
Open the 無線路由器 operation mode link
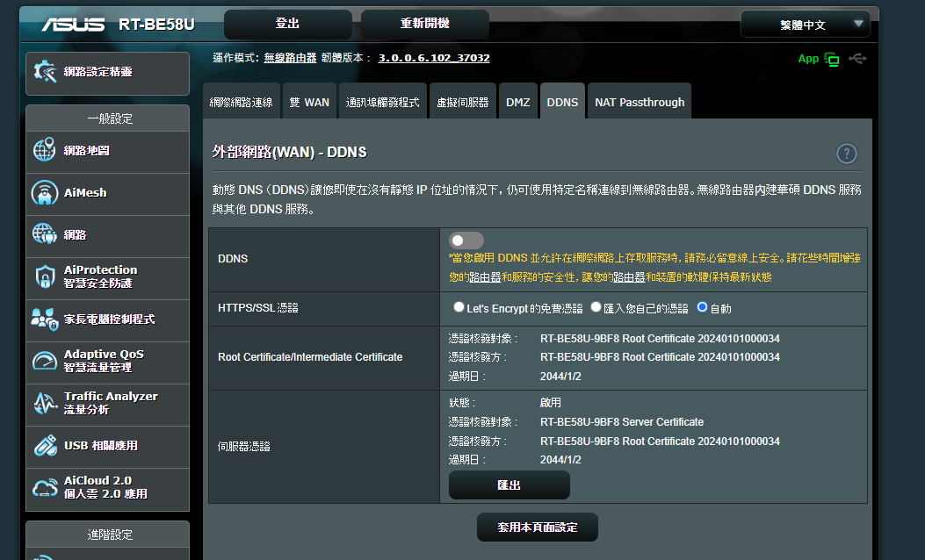(290, 58)
